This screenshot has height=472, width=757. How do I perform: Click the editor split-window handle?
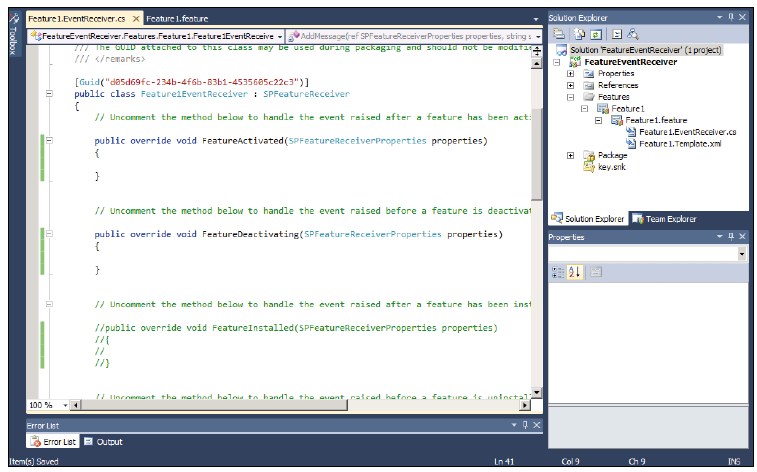(x=537, y=51)
